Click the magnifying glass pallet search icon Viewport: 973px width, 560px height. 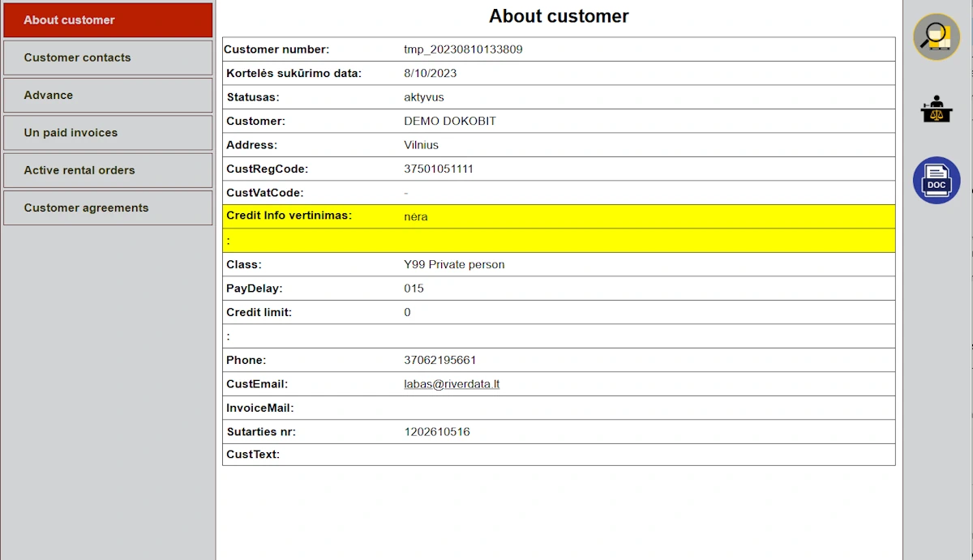937,36
